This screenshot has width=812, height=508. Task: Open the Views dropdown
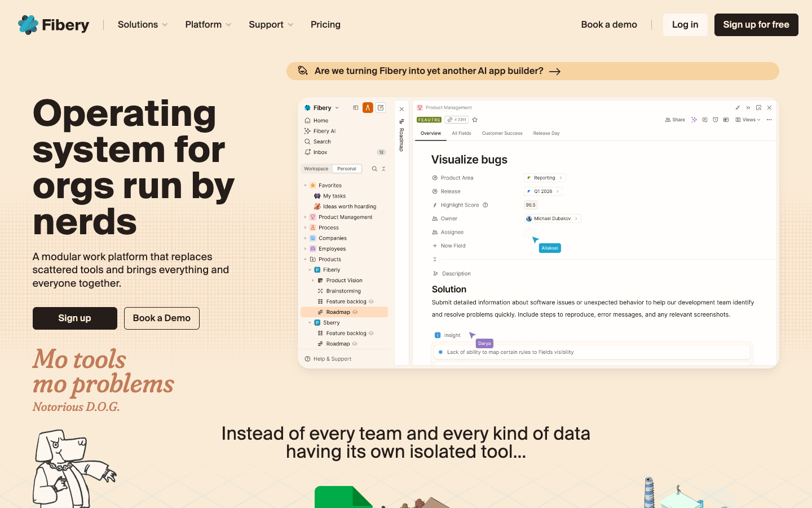(x=748, y=120)
